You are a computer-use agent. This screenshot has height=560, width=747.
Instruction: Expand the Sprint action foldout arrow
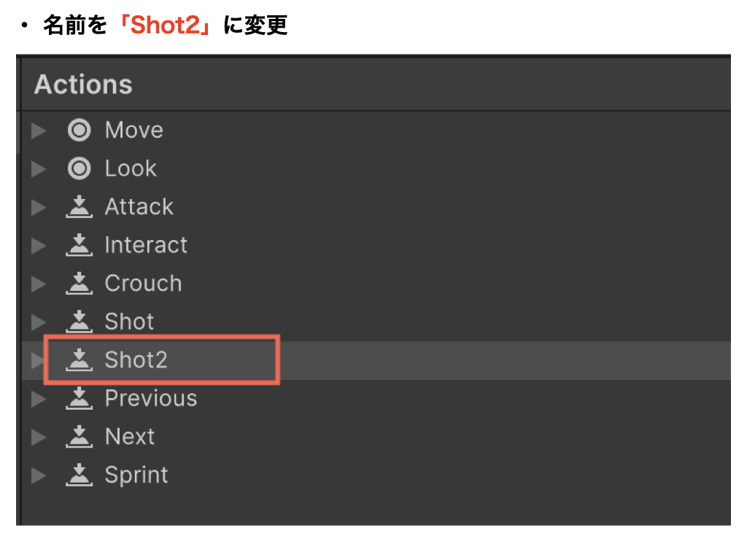(39, 475)
